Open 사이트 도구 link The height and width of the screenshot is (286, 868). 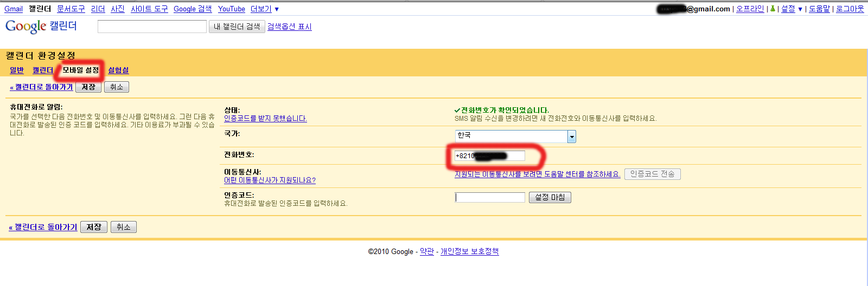click(149, 9)
